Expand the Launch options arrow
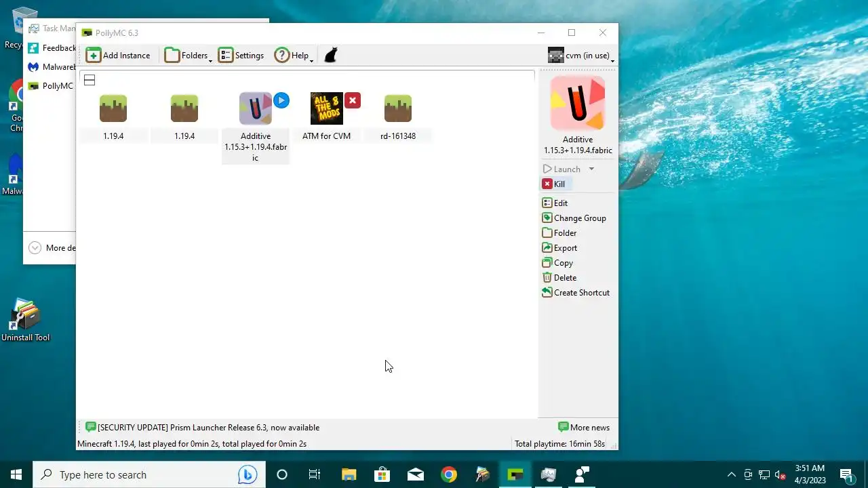Viewport: 868px width, 488px height. tap(591, 169)
